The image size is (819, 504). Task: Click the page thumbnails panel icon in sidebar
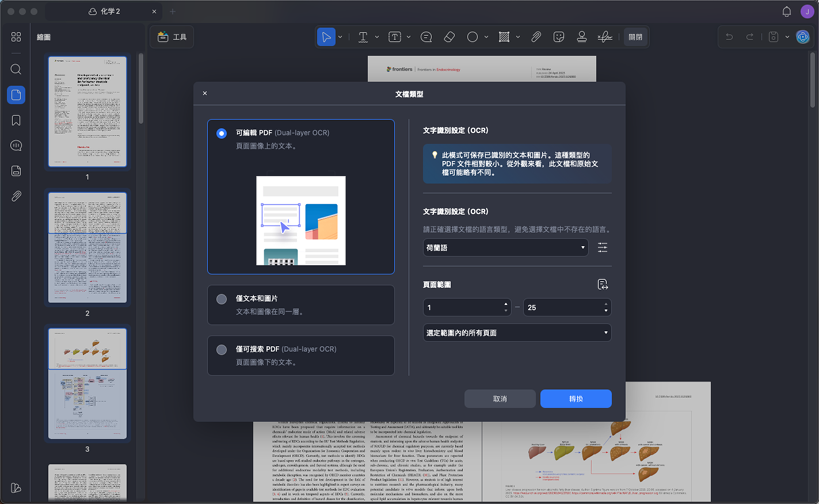[16, 95]
